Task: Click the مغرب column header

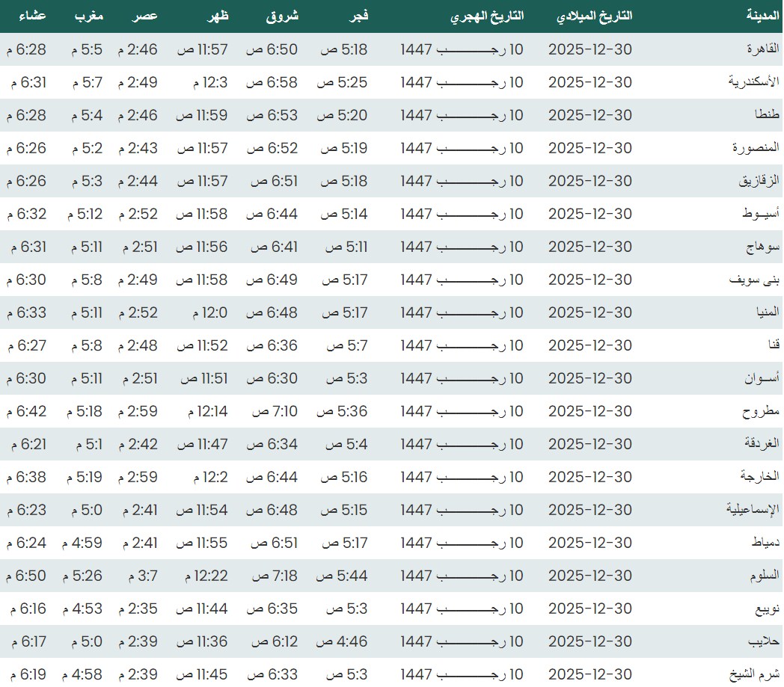Action: 89,16
